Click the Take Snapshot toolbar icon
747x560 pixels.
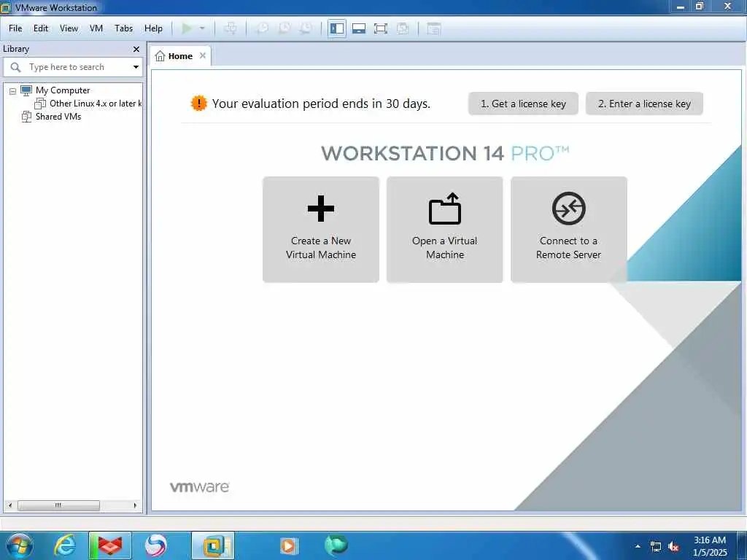coord(262,28)
